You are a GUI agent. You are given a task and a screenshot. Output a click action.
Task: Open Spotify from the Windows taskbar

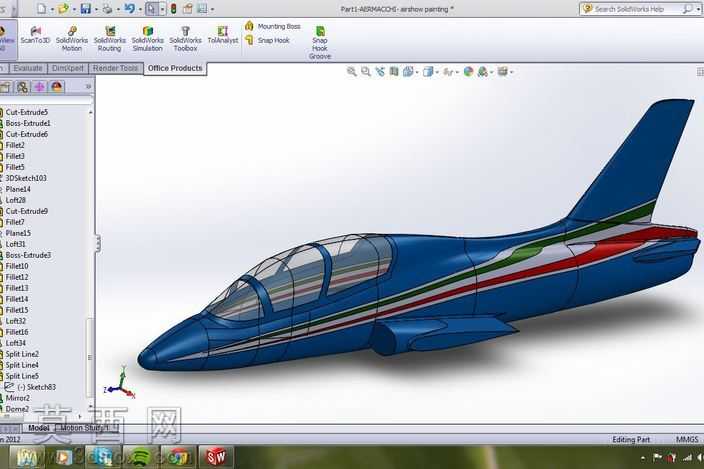[141, 457]
